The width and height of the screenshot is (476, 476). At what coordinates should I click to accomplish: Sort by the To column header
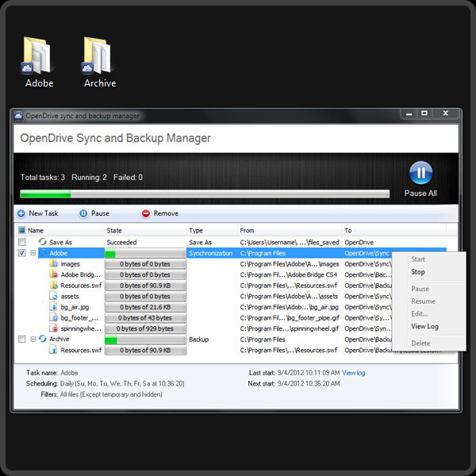tap(348, 230)
